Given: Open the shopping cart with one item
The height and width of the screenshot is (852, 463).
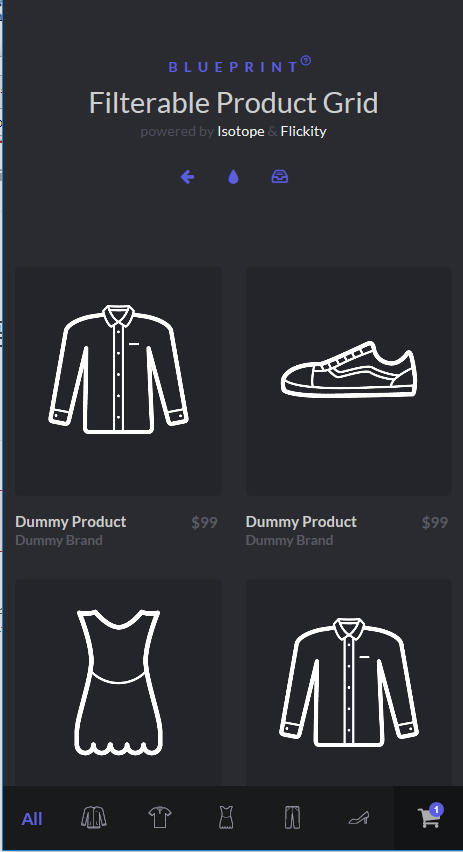Looking at the screenshot, I should (429, 817).
